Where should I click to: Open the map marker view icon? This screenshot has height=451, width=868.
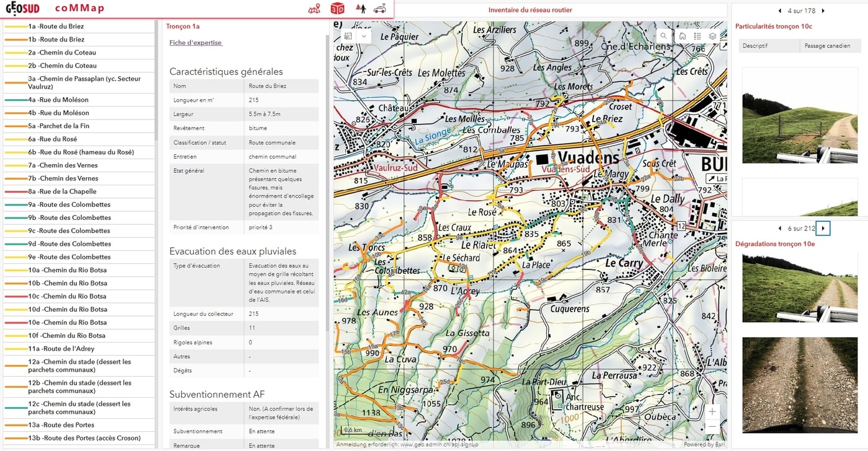[x=315, y=8]
